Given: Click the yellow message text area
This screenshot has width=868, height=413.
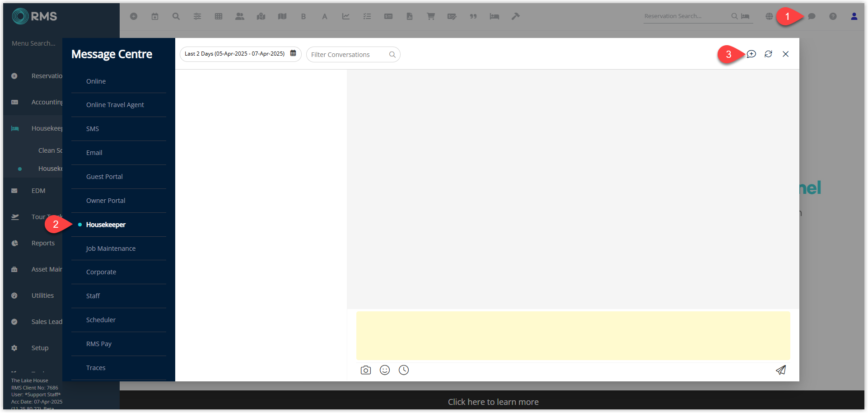Looking at the screenshot, I should pyautogui.click(x=573, y=336).
